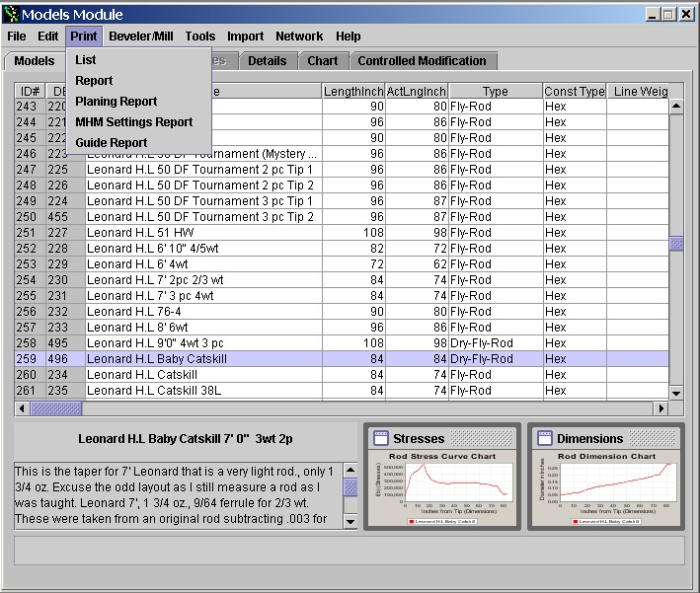
Task: Click the Dimensions panel window icon
Action: pyautogui.click(x=543, y=438)
